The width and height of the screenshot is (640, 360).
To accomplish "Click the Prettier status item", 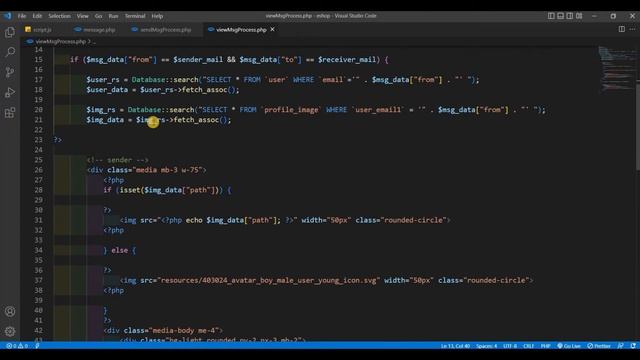I will tap(599, 346).
